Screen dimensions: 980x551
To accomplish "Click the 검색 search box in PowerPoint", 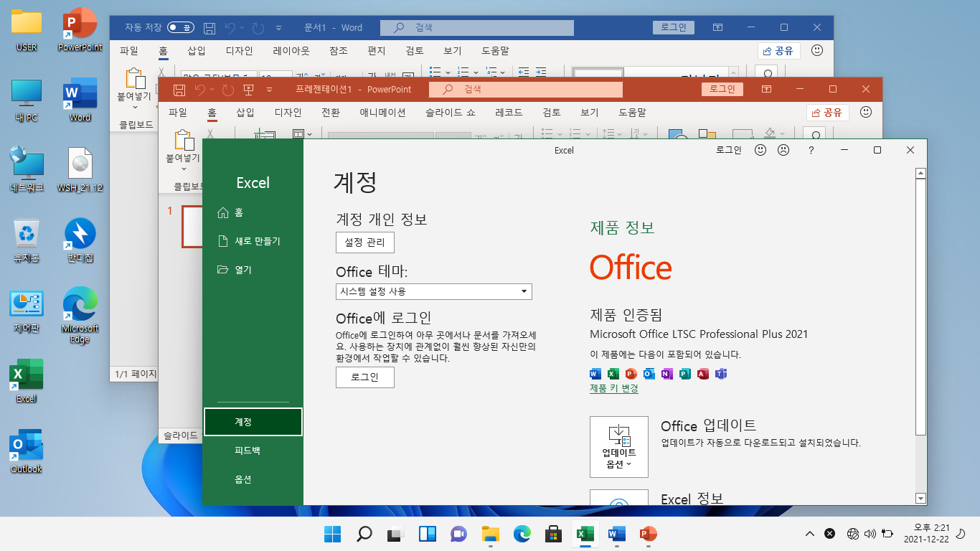I will point(526,89).
